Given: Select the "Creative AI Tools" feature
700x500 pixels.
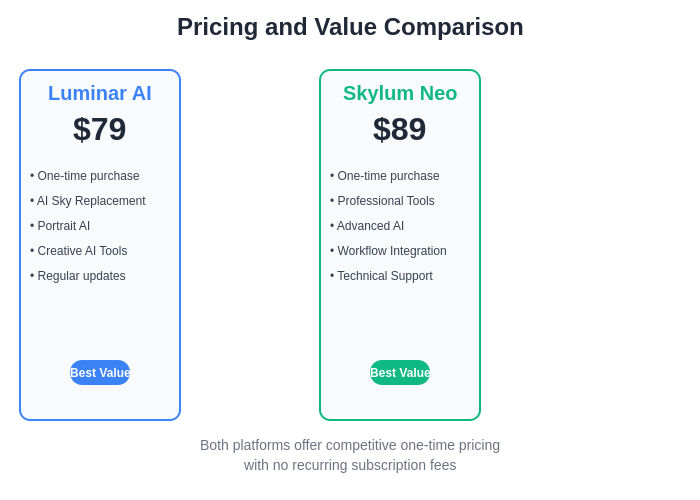Looking at the screenshot, I should pyautogui.click(x=79, y=251).
